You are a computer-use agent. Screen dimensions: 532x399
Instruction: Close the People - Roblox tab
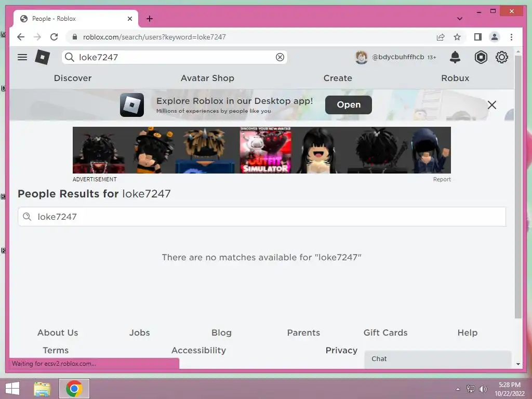click(x=130, y=19)
